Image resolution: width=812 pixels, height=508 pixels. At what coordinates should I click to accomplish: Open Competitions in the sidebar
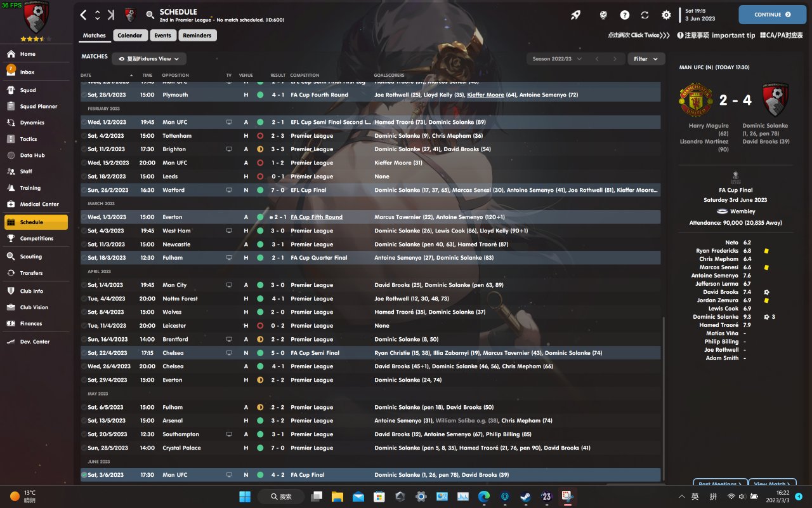36,239
